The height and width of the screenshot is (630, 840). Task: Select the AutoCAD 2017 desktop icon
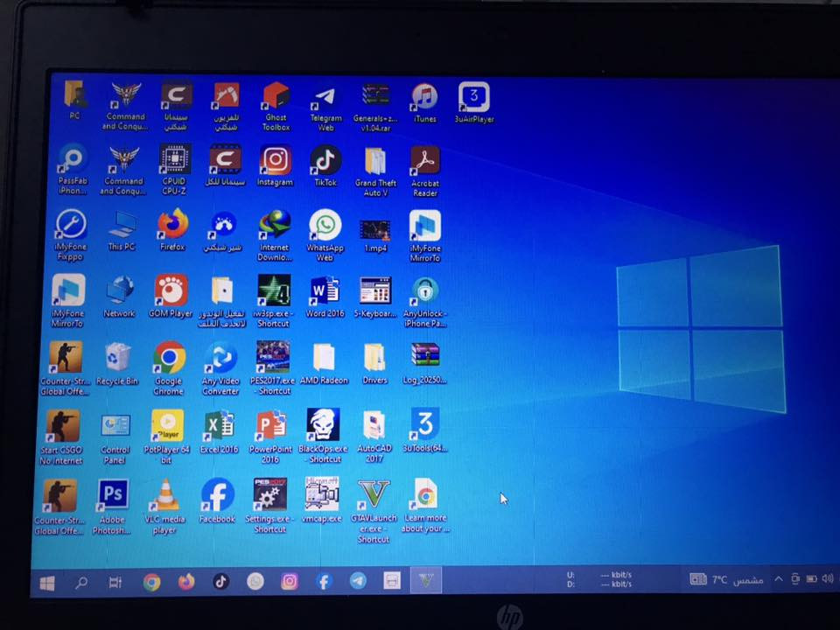coord(374,426)
